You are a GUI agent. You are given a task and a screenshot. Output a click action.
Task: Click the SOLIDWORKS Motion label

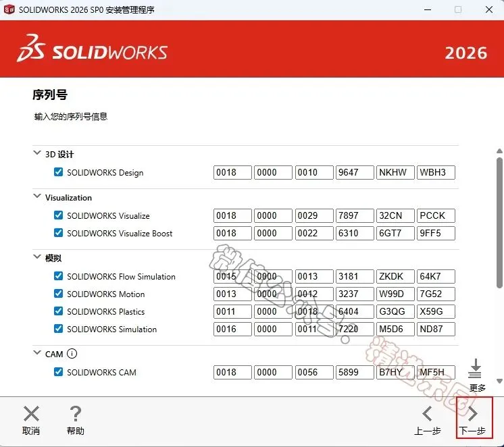(x=106, y=294)
